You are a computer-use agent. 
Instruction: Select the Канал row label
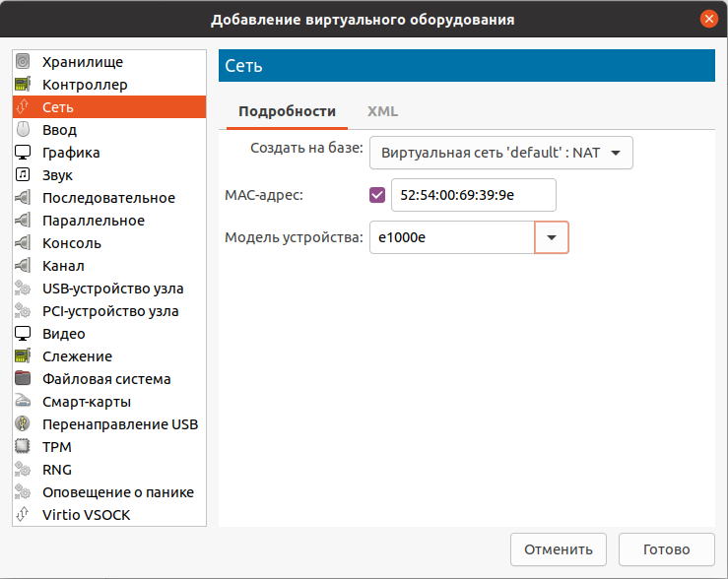63,266
